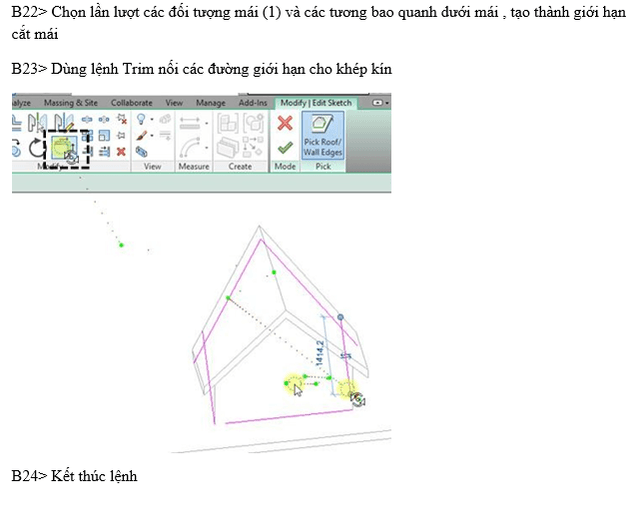Click the arc-shaped dimension icon in Measure panel
The width and height of the screenshot is (640, 511).
tap(190, 147)
